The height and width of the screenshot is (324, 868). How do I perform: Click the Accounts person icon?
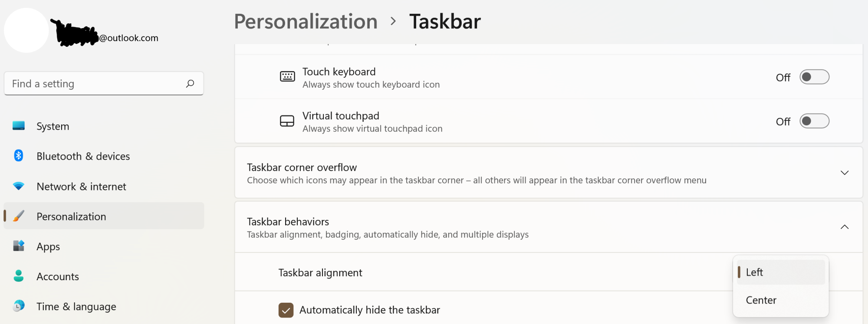click(19, 276)
